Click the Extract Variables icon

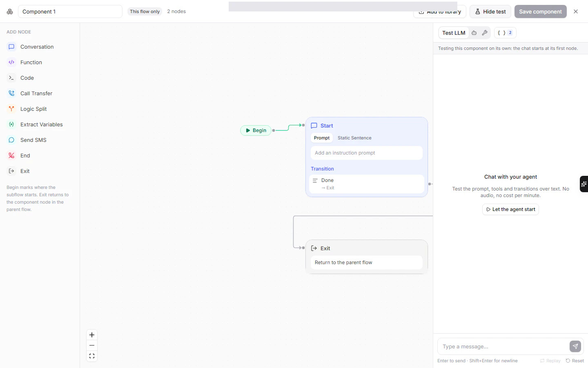(11, 124)
